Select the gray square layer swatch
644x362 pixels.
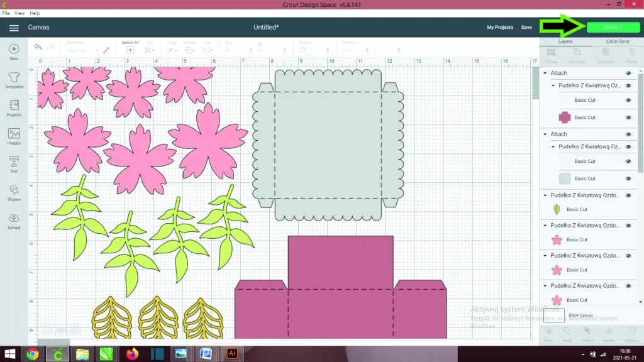[x=565, y=178]
